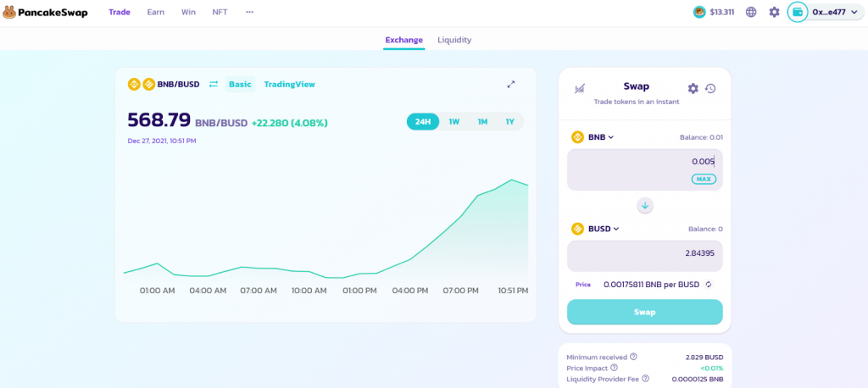
Task: Switch to the Liquidity tab
Action: point(454,40)
